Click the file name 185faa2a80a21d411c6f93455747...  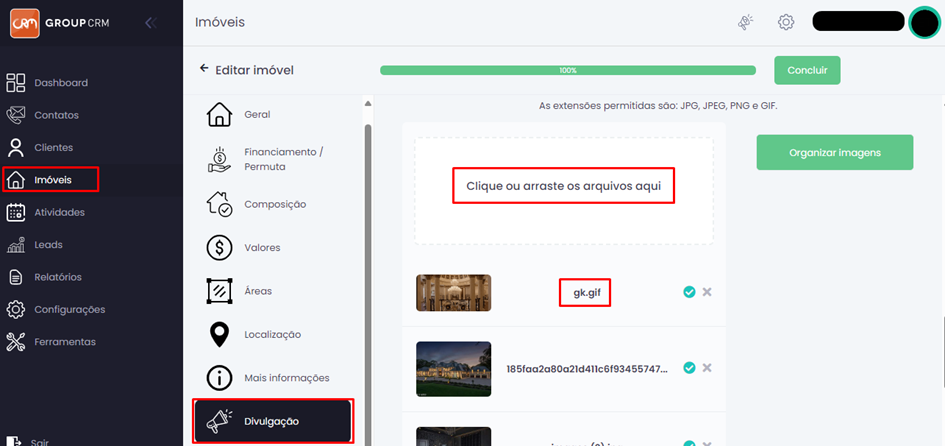587,368
